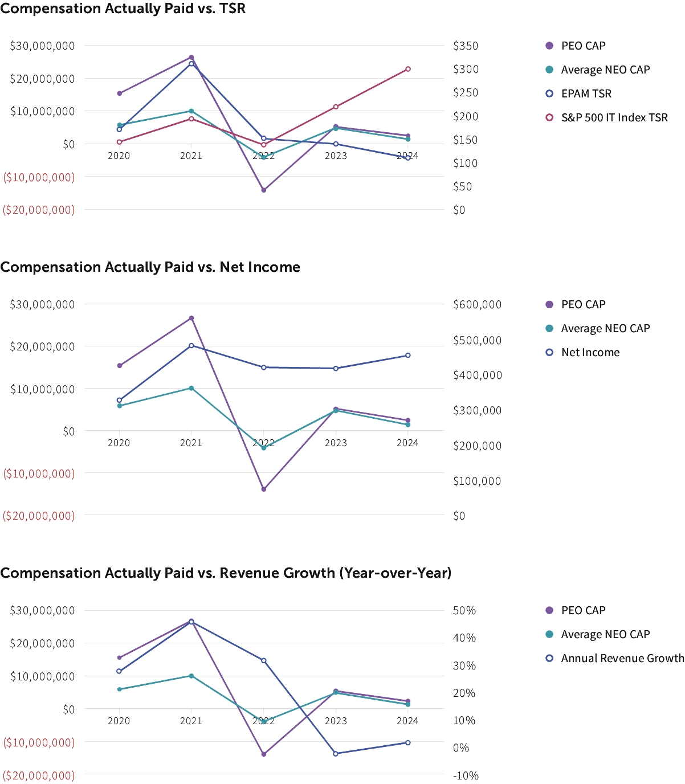The width and height of the screenshot is (685, 784).
Task: Select the S&P 500 IT Index TSR 2024 data point
Action: [x=408, y=69]
